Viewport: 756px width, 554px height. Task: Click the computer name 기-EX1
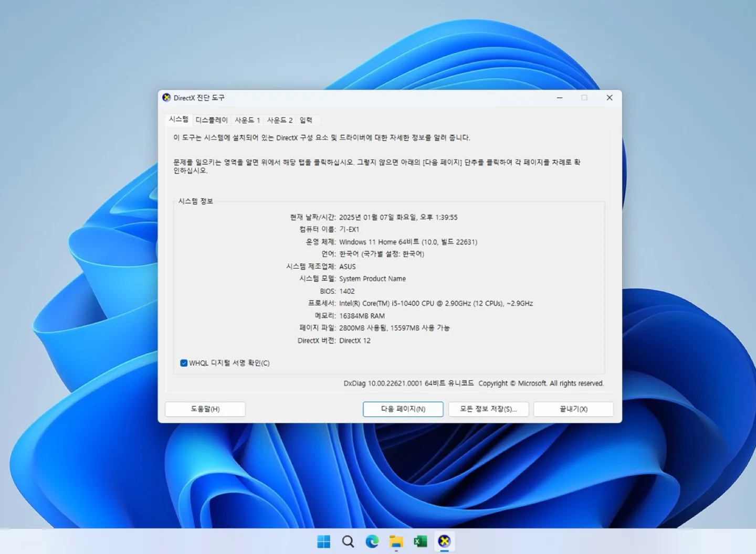pyautogui.click(x=349, y=229)
